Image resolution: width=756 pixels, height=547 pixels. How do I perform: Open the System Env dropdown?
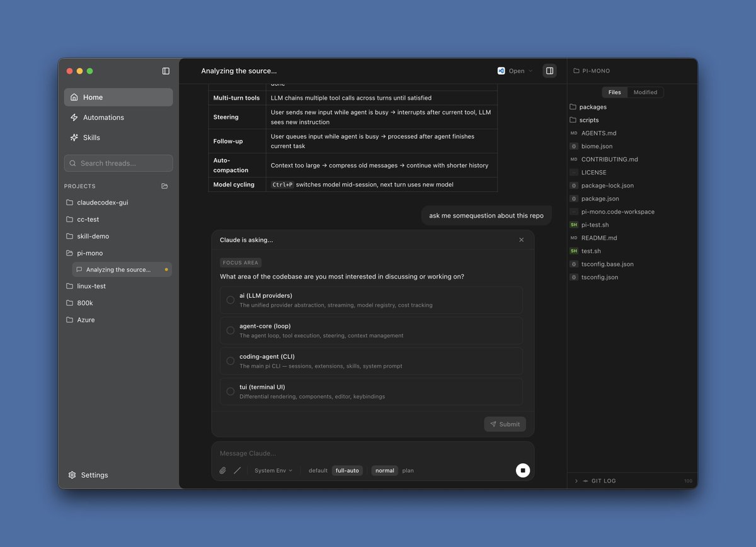(x=273, y=470)
